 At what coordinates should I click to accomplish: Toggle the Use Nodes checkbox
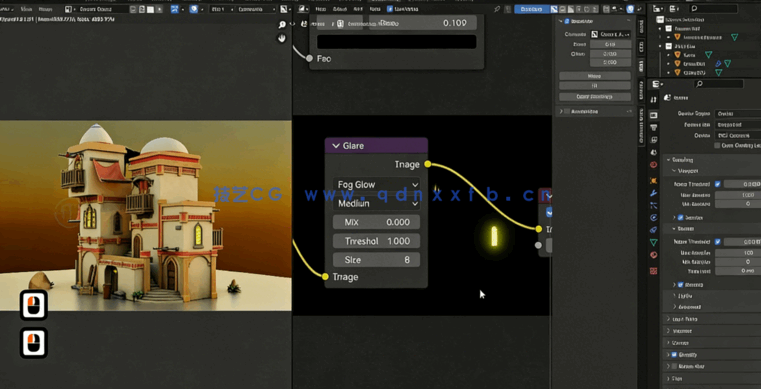(x=390, y=9)
